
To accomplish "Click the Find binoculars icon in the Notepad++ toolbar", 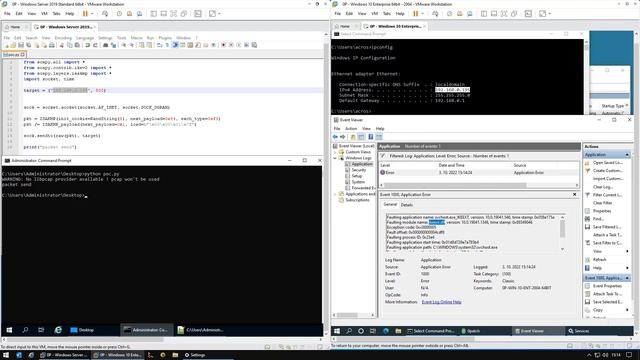I will click(x=106, y=45).
